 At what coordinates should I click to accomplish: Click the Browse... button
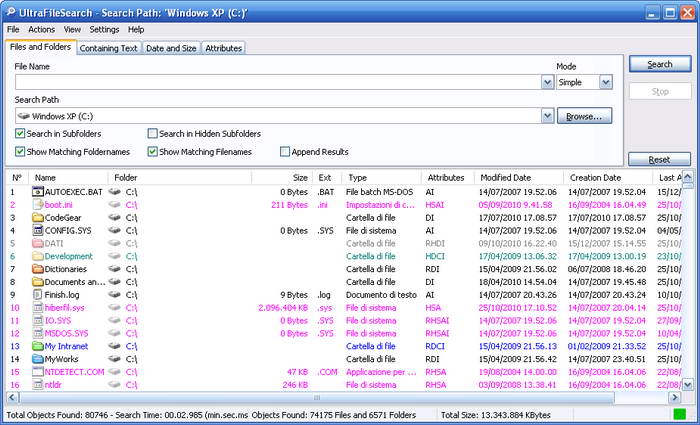584,116
